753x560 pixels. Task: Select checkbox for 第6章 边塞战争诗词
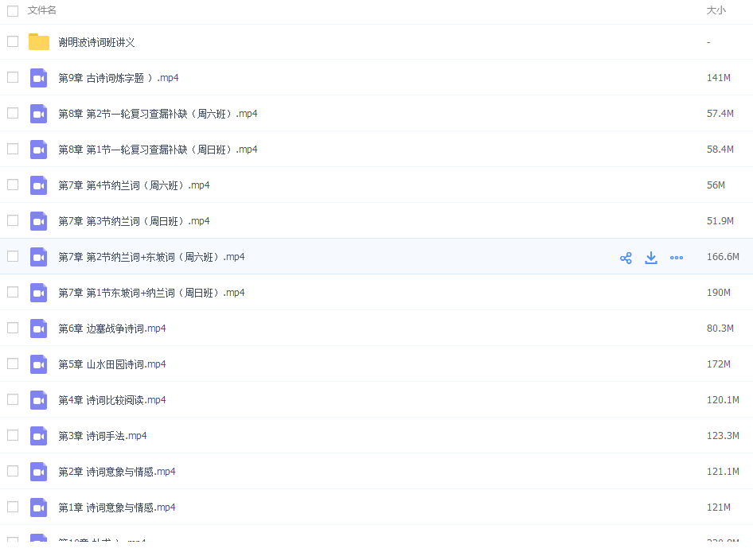[x=13, y=328]
